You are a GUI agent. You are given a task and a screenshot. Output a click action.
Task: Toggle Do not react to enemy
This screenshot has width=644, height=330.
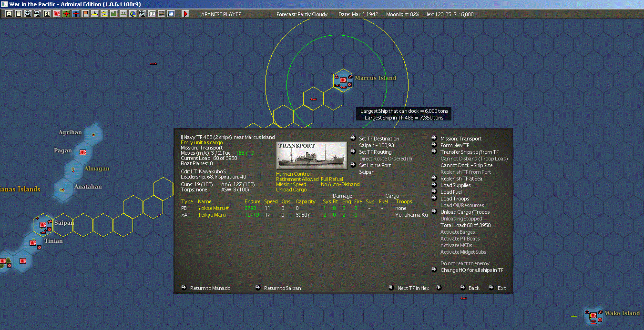(465, 263)
